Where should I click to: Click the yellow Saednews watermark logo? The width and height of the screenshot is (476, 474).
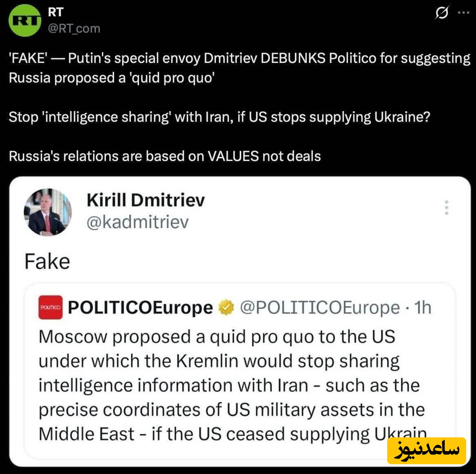click(427, 450)
